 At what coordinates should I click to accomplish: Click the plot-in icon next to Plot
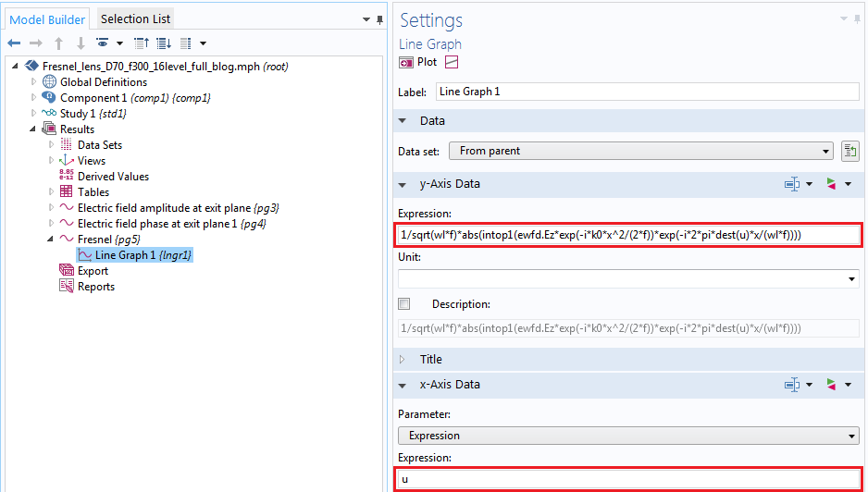pyautogui.click(x=452, y=63)
